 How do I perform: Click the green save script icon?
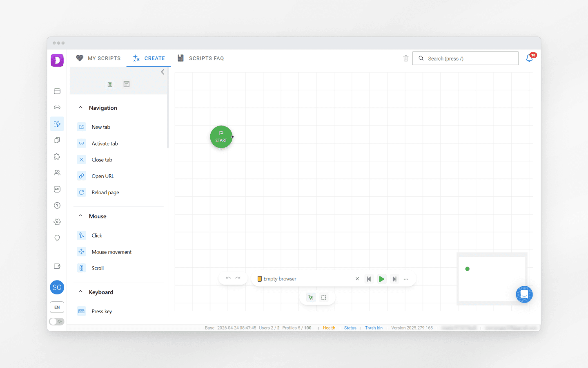[110, 85]
